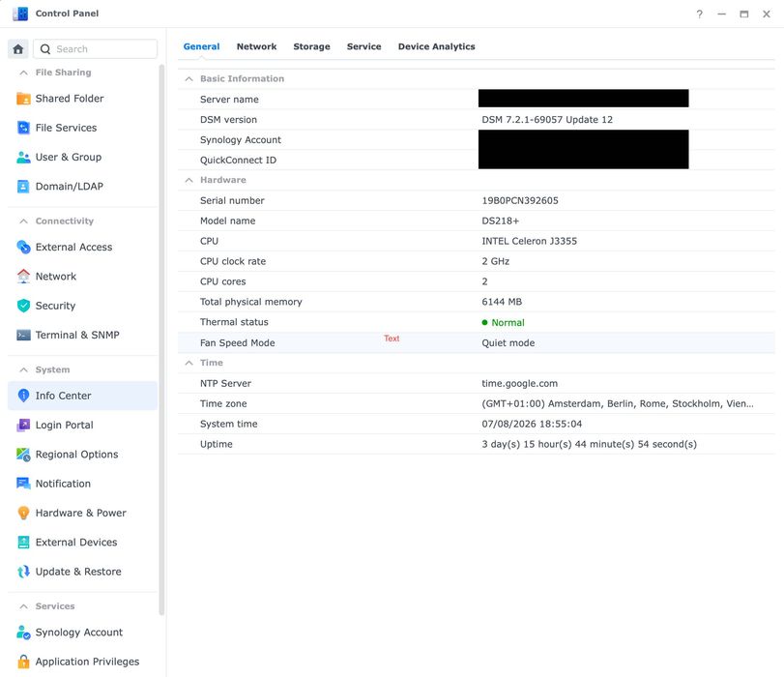Click the Server name row label
Image resolution: width=784 pixels, height=677 pixels.
point(229,99)
